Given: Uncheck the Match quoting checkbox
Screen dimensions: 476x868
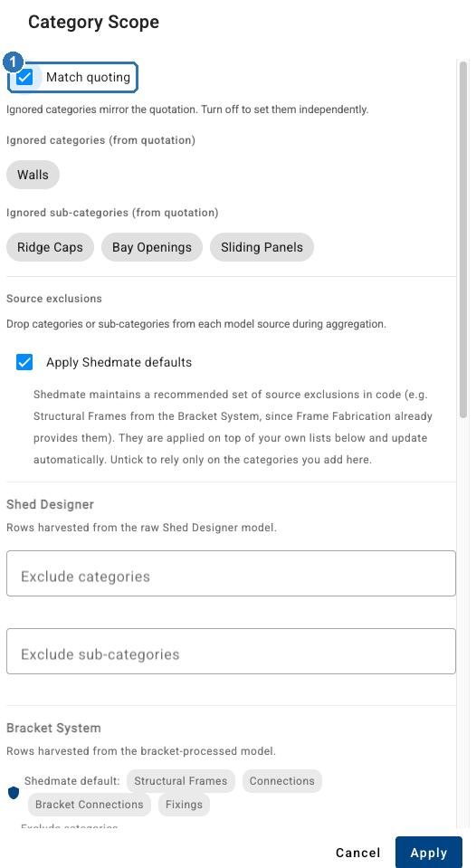Looking at the screenshot, I should tap(24, 78).
